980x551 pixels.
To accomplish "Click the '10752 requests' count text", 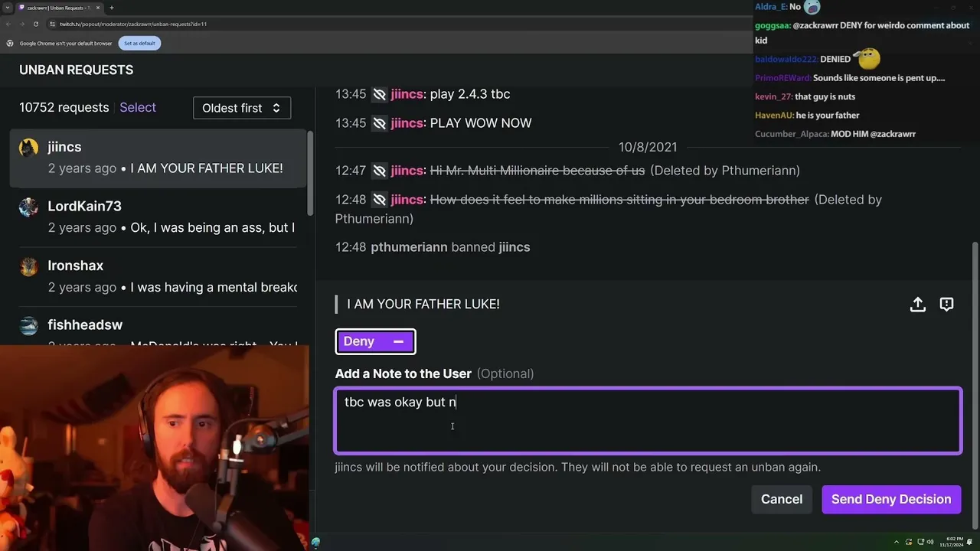I will pyautogui.click(x=64, y=108).
